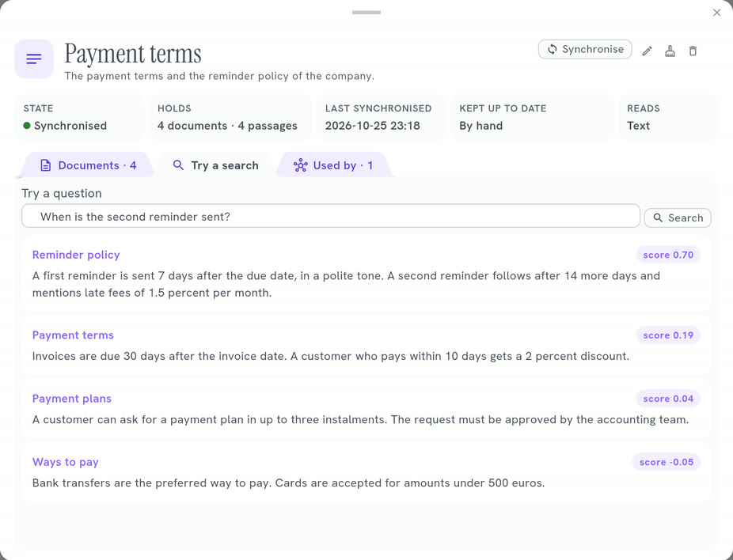Screen dimensions: 733x560
Task: Open the Reminder policy result link
Action: coord(76,255)
